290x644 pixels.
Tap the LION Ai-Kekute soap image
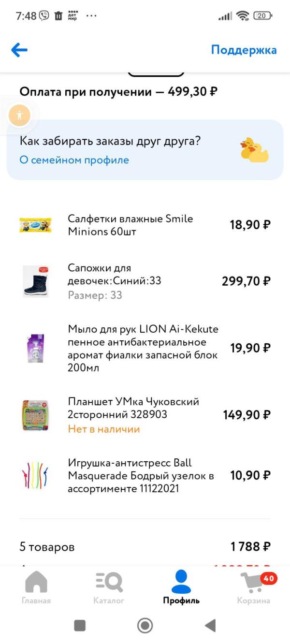[35, 348]
